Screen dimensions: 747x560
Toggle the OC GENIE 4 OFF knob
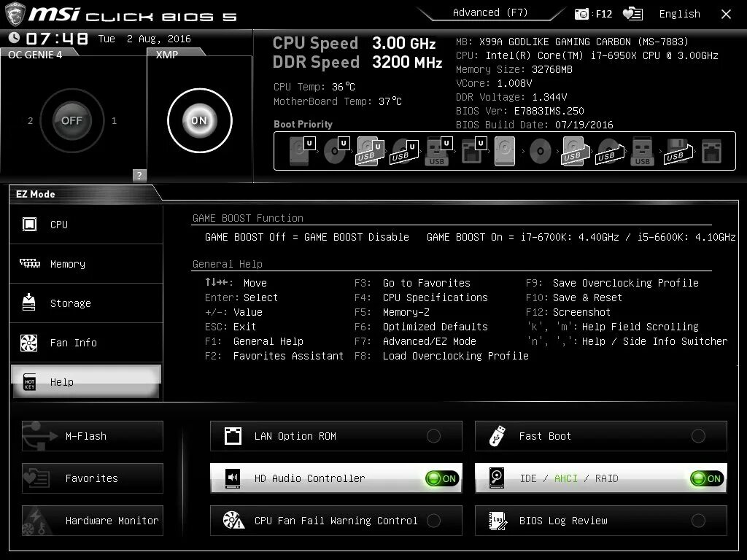click(x=71, y=120)
